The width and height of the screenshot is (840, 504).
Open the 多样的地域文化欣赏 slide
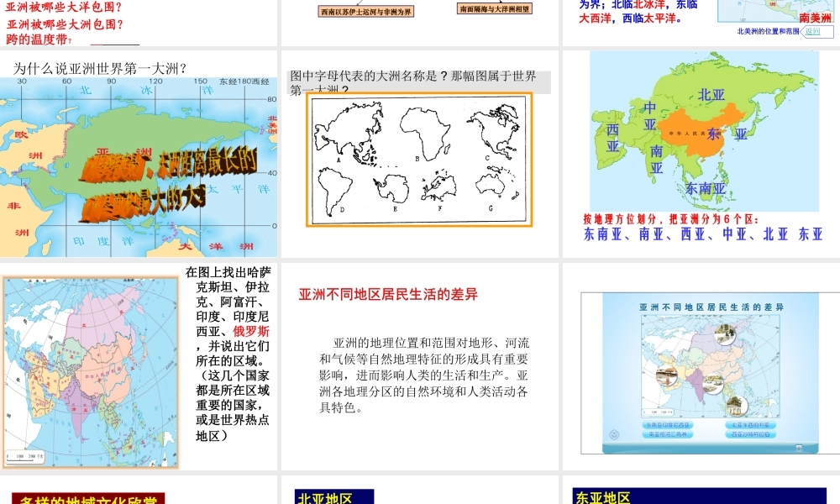point(139,490)
